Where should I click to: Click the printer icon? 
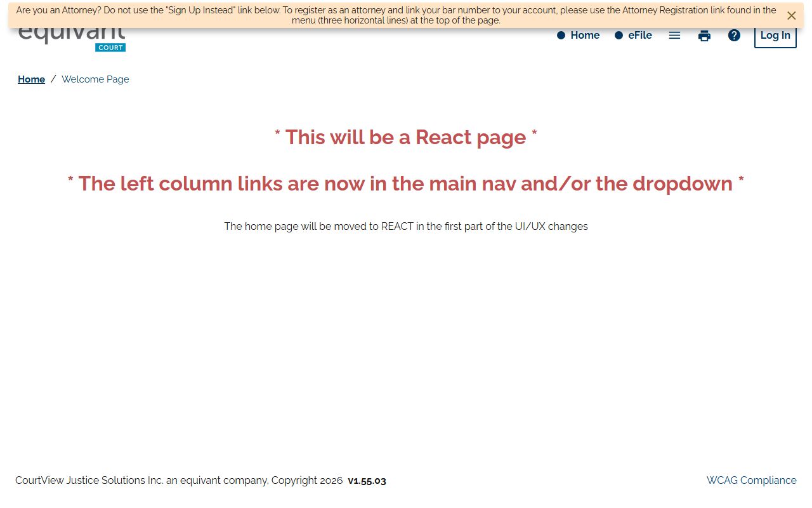click(704, 36)
